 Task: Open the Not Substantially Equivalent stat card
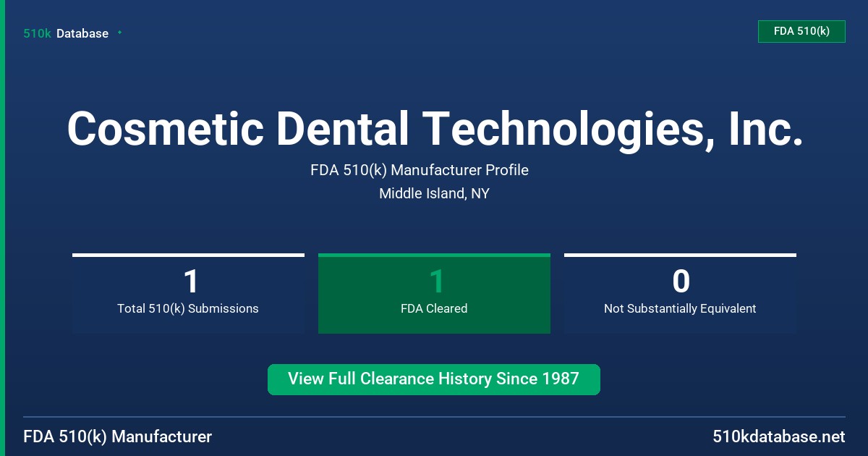click(680, 293)
